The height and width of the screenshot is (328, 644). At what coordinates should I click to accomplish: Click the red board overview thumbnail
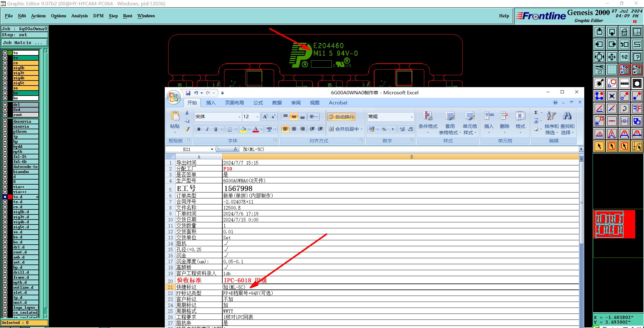tap(614, 224)
